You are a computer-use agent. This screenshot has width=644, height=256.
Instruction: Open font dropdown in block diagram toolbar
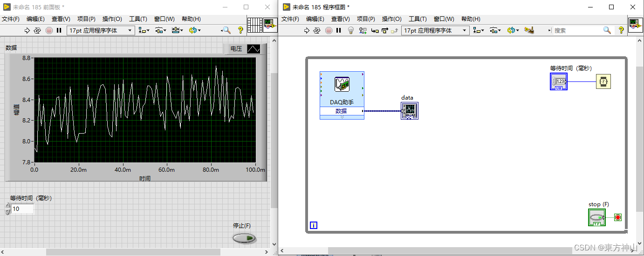coord(436,30)
